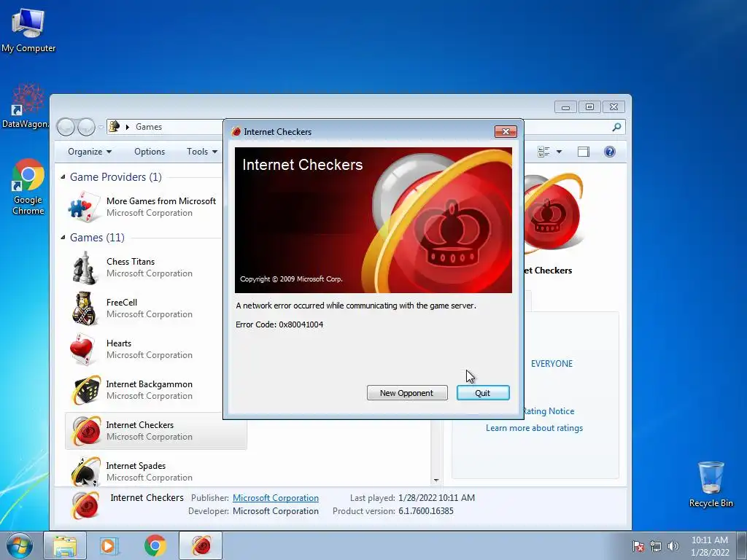Collapse the Games (11) group
Image resolution: width=747 pixels, height=560 pixels.
click(x=63, y=237)
